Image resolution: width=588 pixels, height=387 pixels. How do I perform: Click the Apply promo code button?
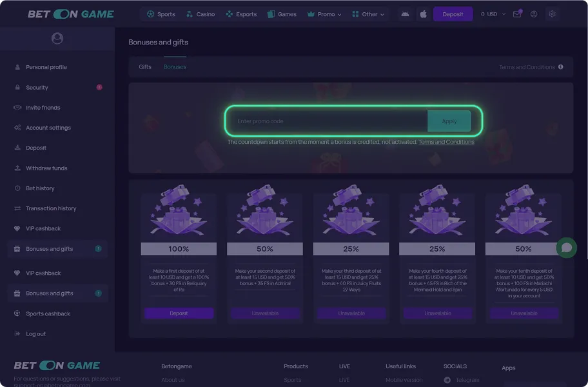(x=449, y=121)
